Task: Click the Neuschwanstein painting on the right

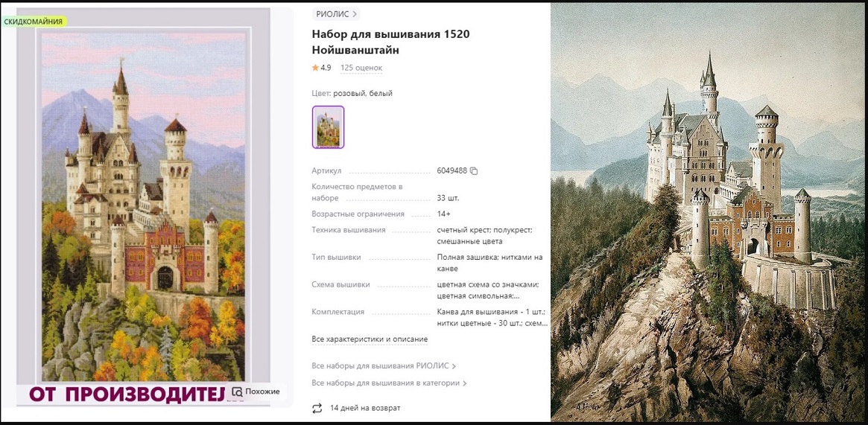Action: coord(708,212)
